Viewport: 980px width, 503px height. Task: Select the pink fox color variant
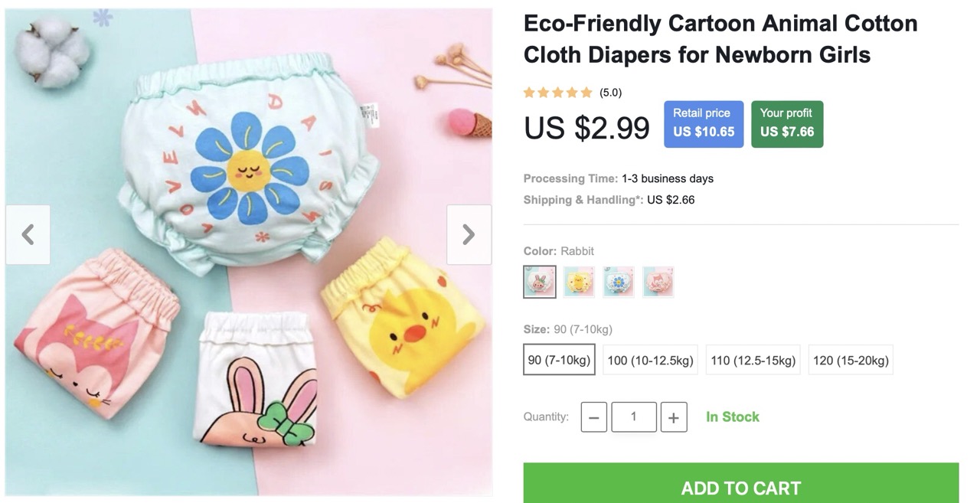(x=658, y=282)
